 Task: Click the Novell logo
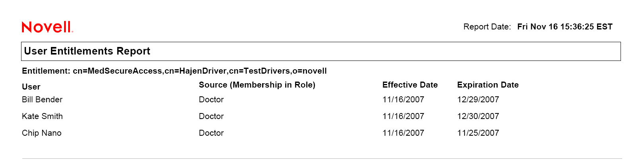point(47,27)
